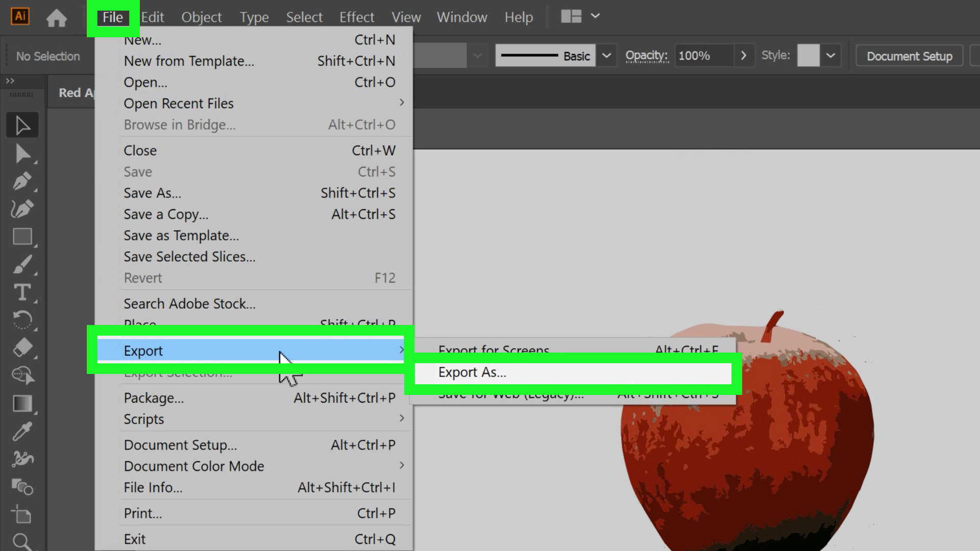Image resolution: width=980 pixels, height=551 pixels.
Task: Activate the Zoom tool
Action: (x=22, y=542)
